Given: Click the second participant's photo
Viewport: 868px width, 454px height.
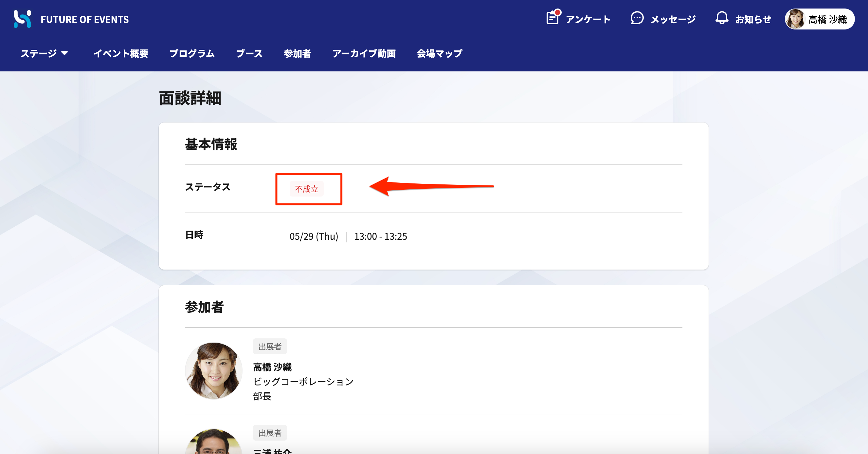Looking at the screenshot, I should tap(214, 441).
